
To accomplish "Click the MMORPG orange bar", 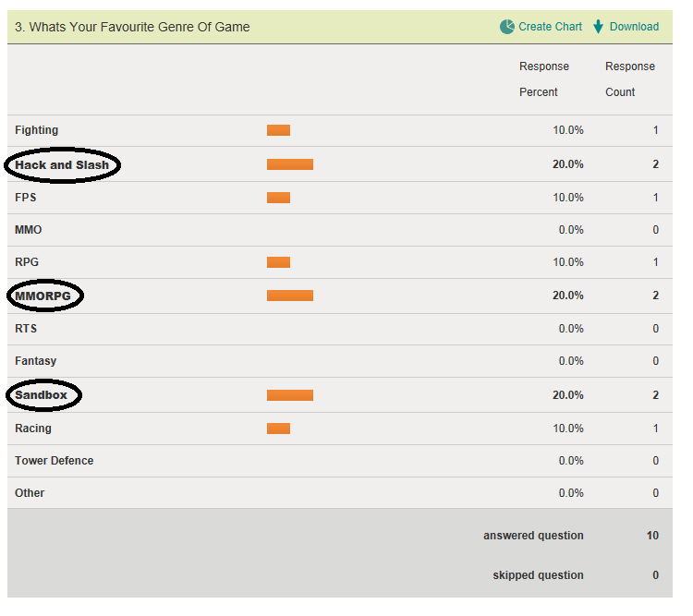I will coord(290,296).
